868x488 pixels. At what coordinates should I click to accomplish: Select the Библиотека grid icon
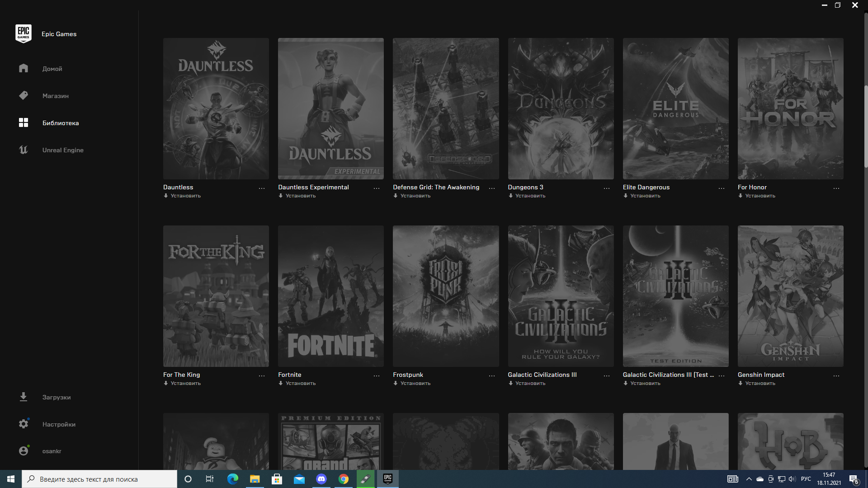tap(24, 122)
